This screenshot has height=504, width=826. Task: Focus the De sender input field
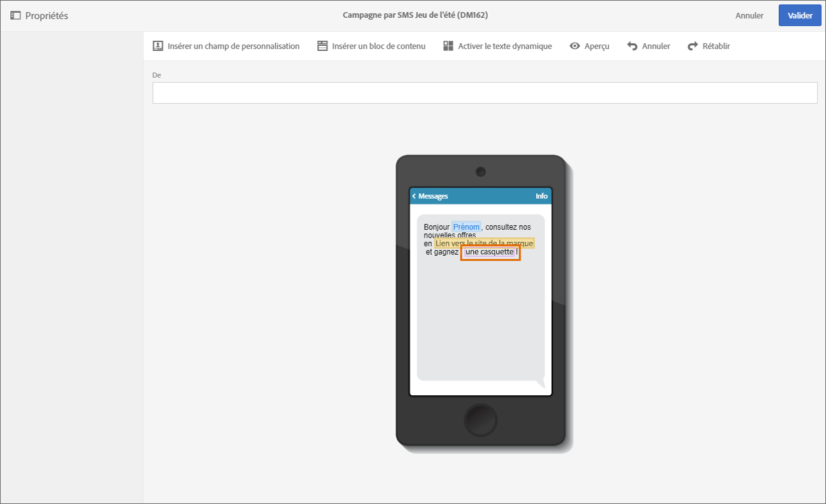coord(485,93)
